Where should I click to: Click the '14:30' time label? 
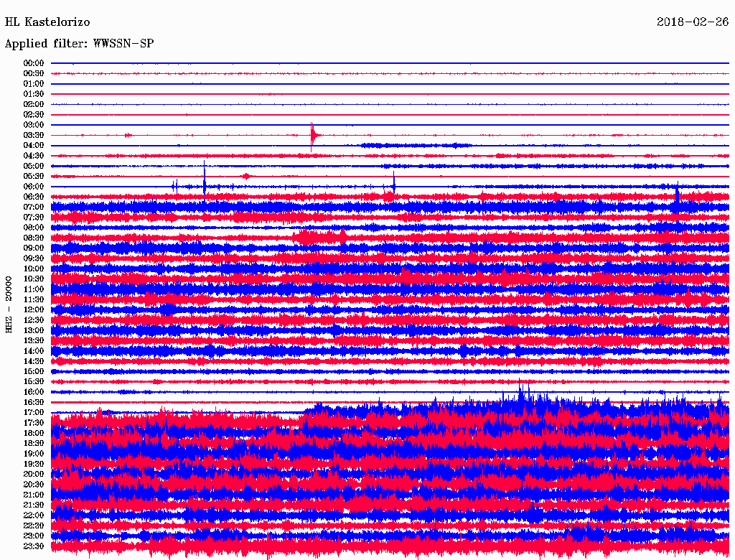(x=33, y=361)
